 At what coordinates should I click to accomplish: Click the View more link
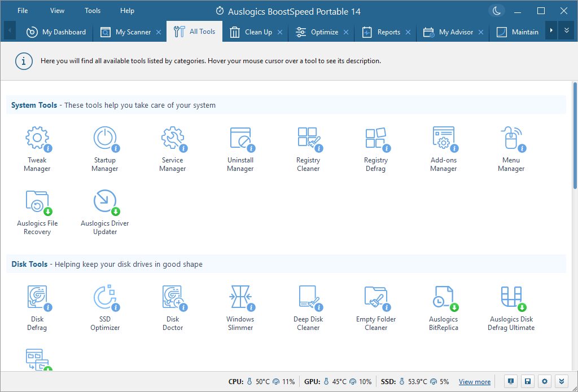(x=474, y=382)
